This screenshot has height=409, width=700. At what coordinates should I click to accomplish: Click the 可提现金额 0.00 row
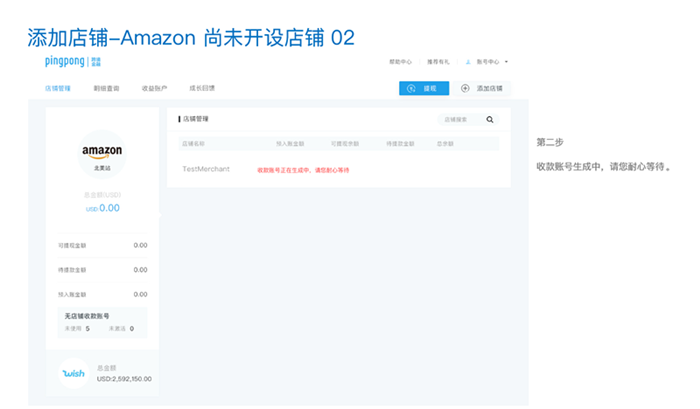(102, 246)
